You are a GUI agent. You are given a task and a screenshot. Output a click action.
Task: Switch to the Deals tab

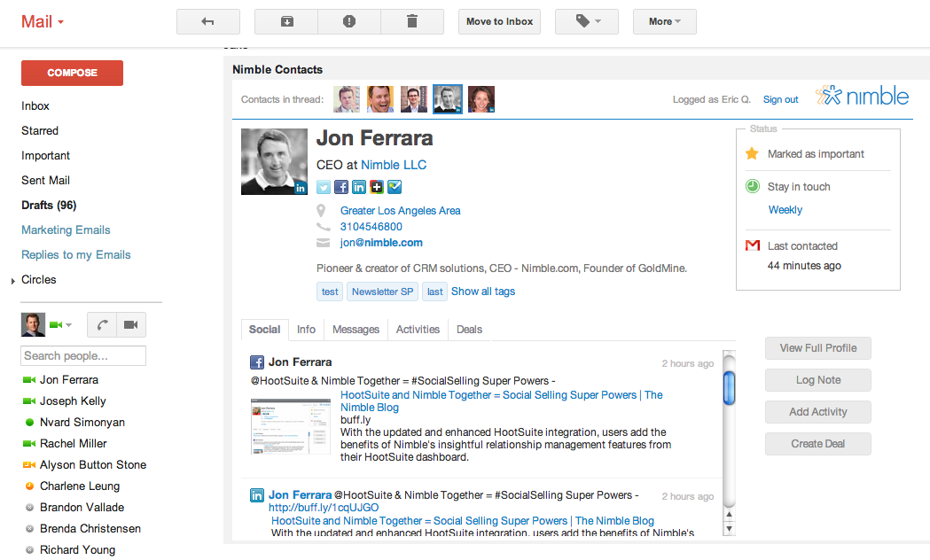coord(469,330)
